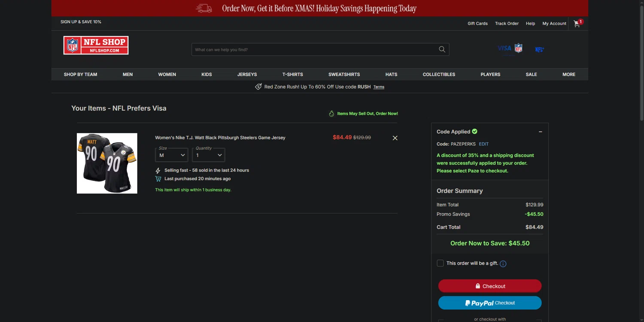
Task: Click the Last purchased cart icon
Action: pos(158,179)
